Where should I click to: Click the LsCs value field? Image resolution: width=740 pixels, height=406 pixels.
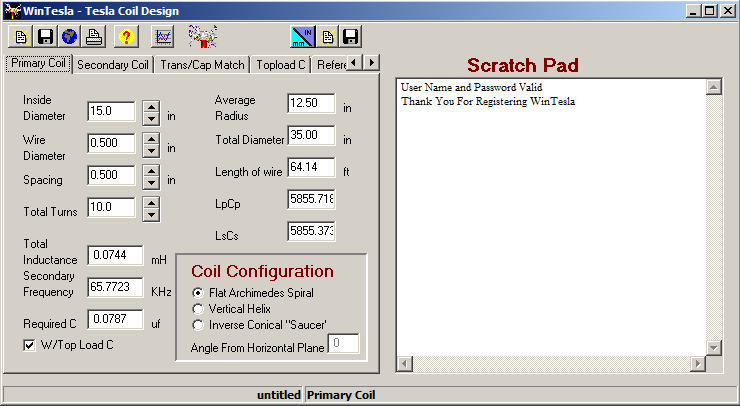coord(311,231)
